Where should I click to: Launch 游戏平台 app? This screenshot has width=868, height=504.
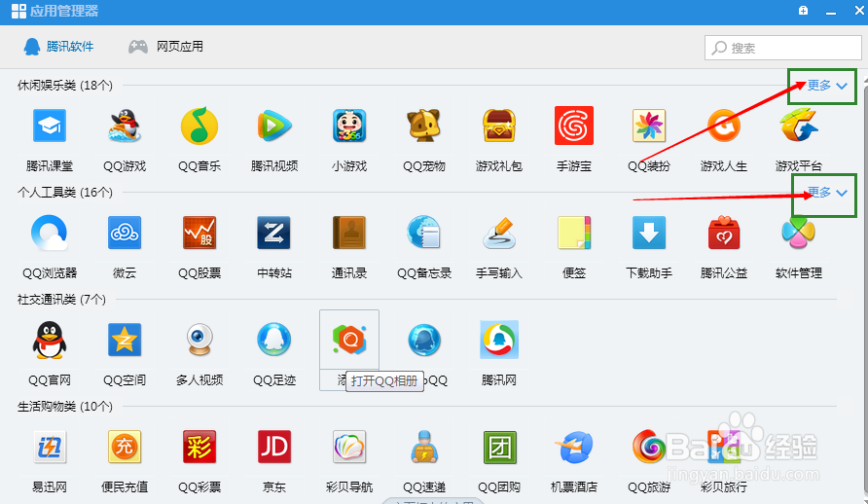pyautogui.click(x=799, y=126)
